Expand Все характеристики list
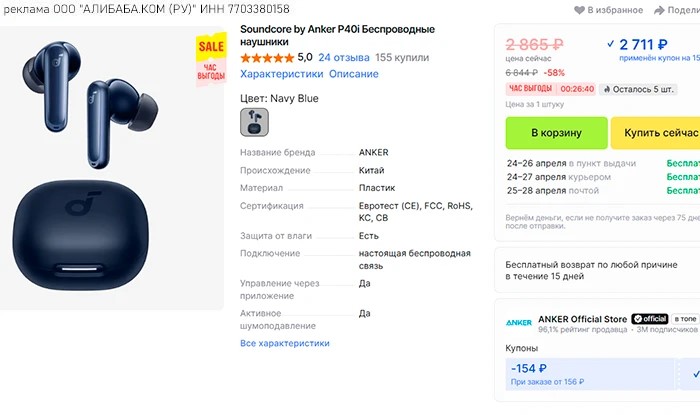The height and width of the screenshot is (415, 700). point(284,343)
